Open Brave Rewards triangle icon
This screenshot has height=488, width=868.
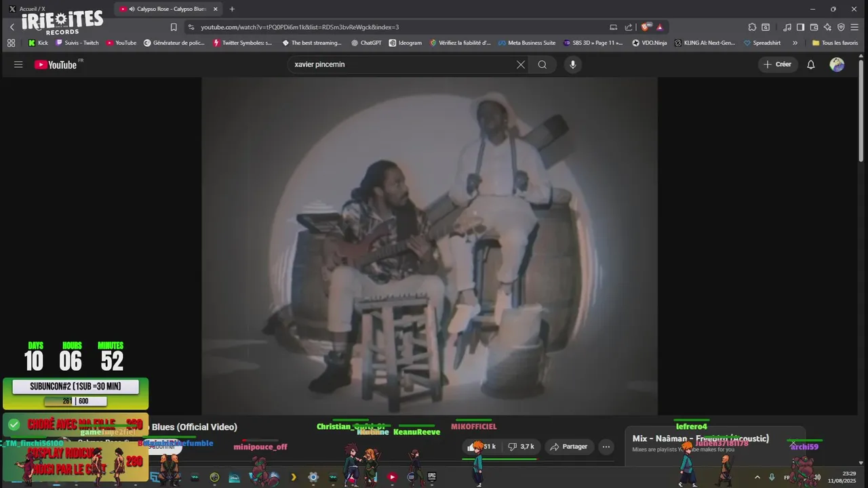pos(660,27)
